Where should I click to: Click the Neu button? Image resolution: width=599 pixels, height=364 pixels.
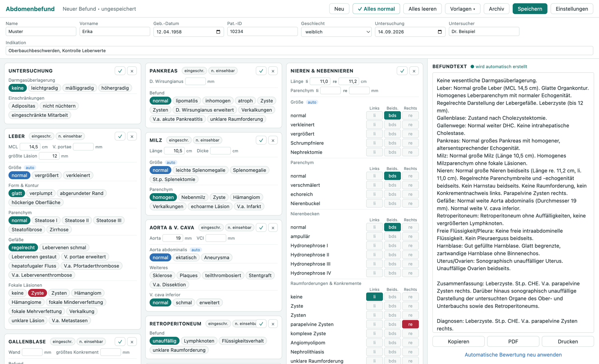pos(339,9)
